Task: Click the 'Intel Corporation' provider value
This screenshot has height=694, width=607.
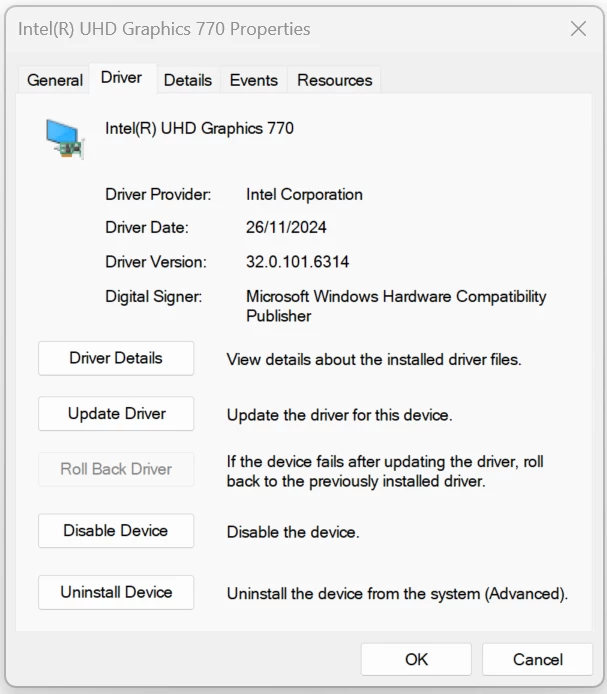Action: point(304,195)
